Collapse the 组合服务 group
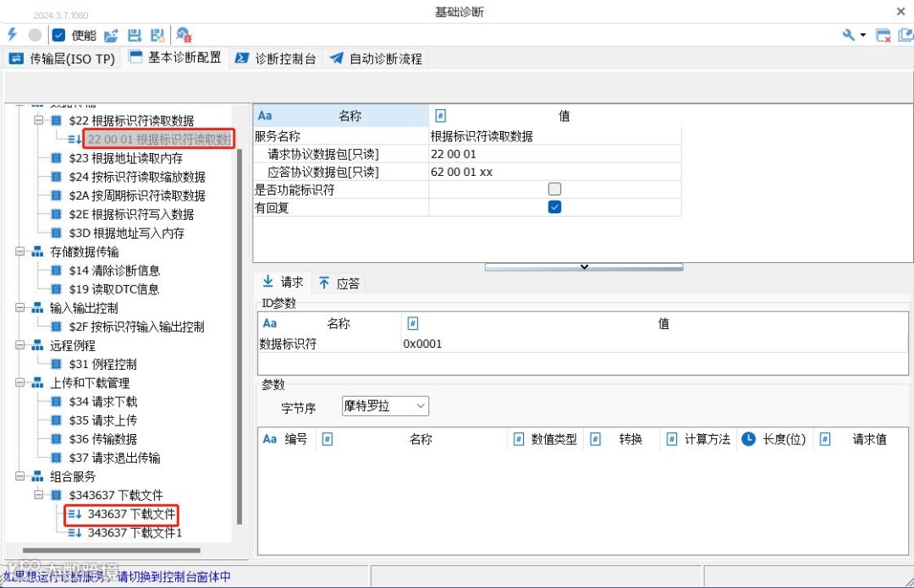 19,476
